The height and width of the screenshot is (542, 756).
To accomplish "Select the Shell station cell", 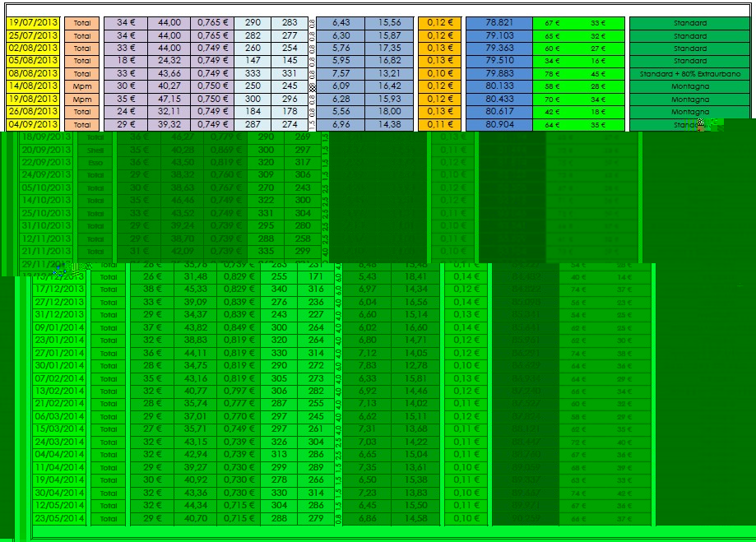I will click(x=95, y=150).
